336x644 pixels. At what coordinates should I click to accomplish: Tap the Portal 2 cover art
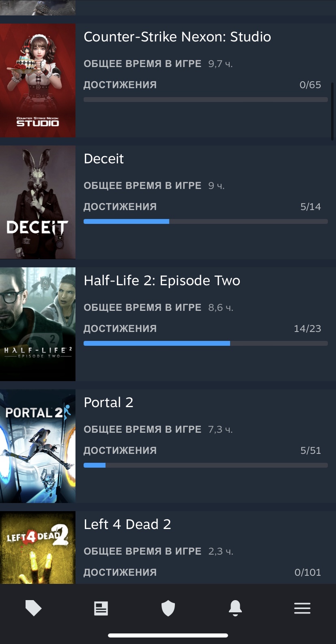(x=38, y=446)
